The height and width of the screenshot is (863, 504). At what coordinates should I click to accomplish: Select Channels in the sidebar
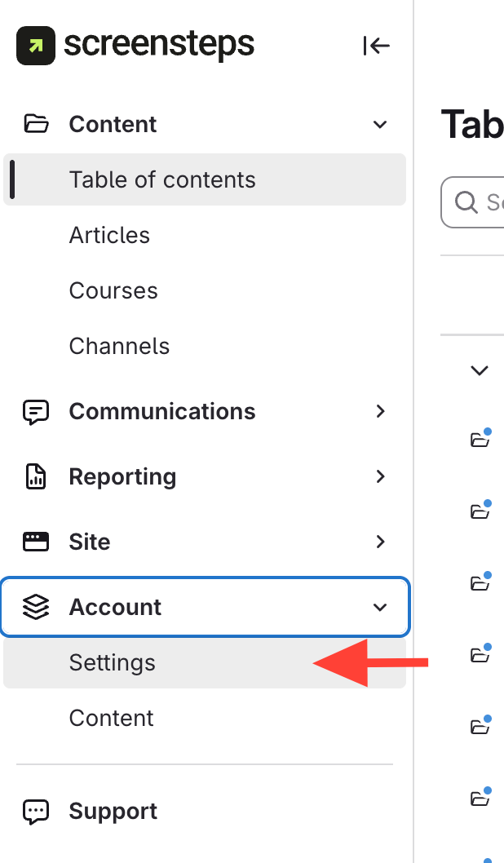point(119,347)
